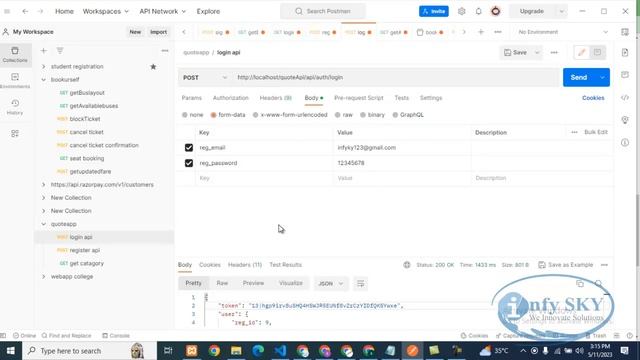
Task: Click the network globe icon near status
Action: click(x=407, y=265)
